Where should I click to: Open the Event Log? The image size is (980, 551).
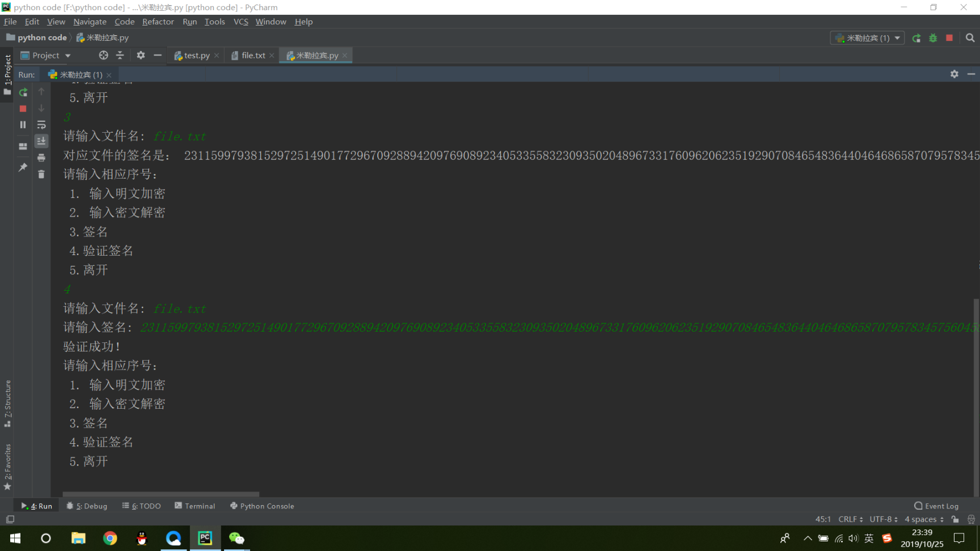point(936,506)
